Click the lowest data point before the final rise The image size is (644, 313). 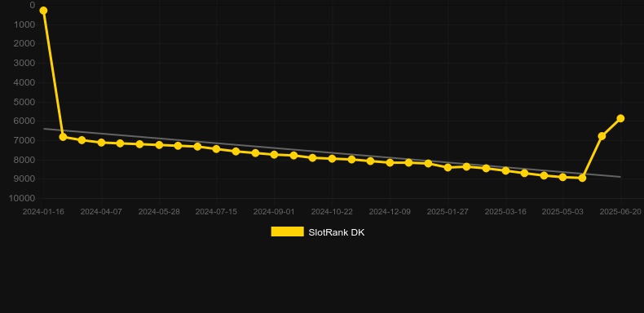[x=582, y=178]
